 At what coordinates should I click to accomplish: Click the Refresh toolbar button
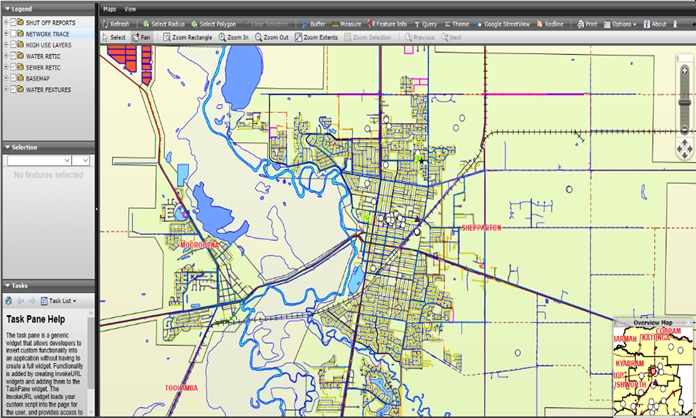[x=115, y=23]
